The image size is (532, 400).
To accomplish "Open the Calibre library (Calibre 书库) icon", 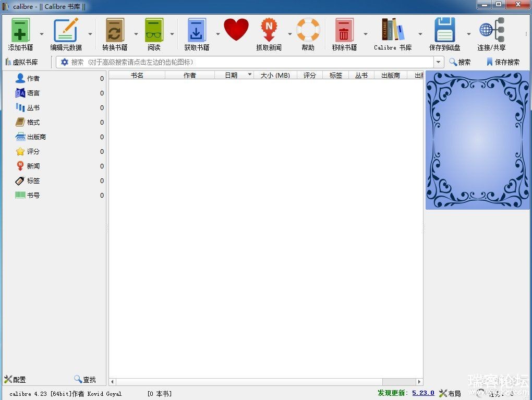I will pos(393,30).
